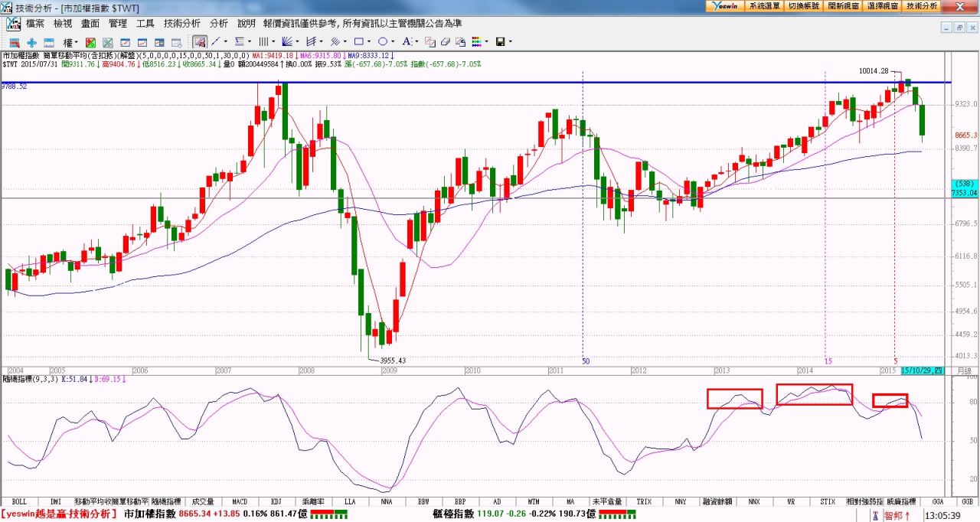Open the 檔案 menu

click(x=35, y=24)
